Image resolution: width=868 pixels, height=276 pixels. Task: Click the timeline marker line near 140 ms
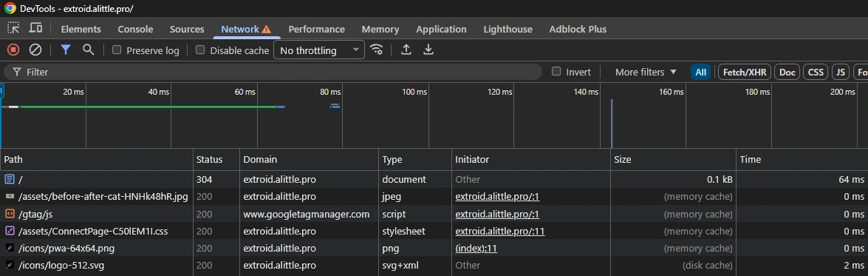612,123
